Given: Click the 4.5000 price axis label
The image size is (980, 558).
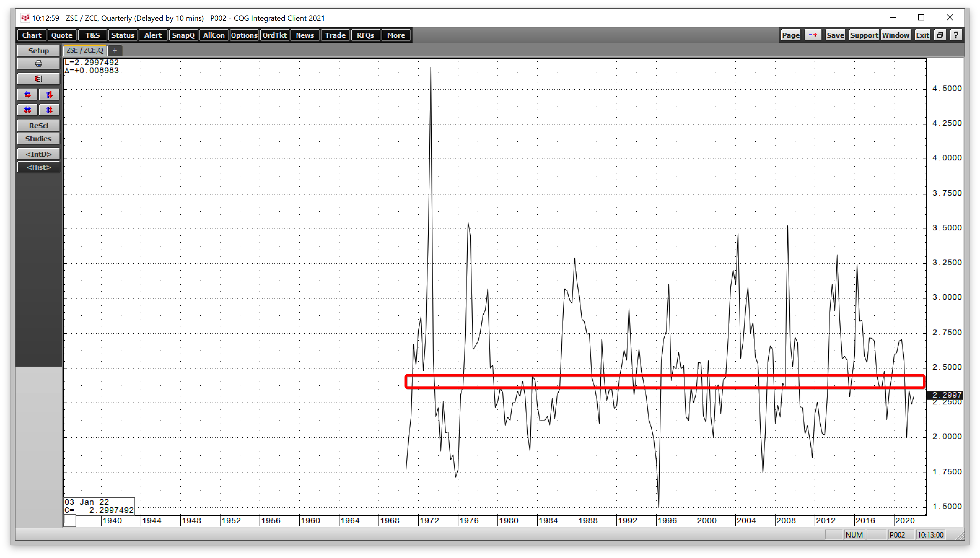Looking at the screenshot, I should point(947,89).
